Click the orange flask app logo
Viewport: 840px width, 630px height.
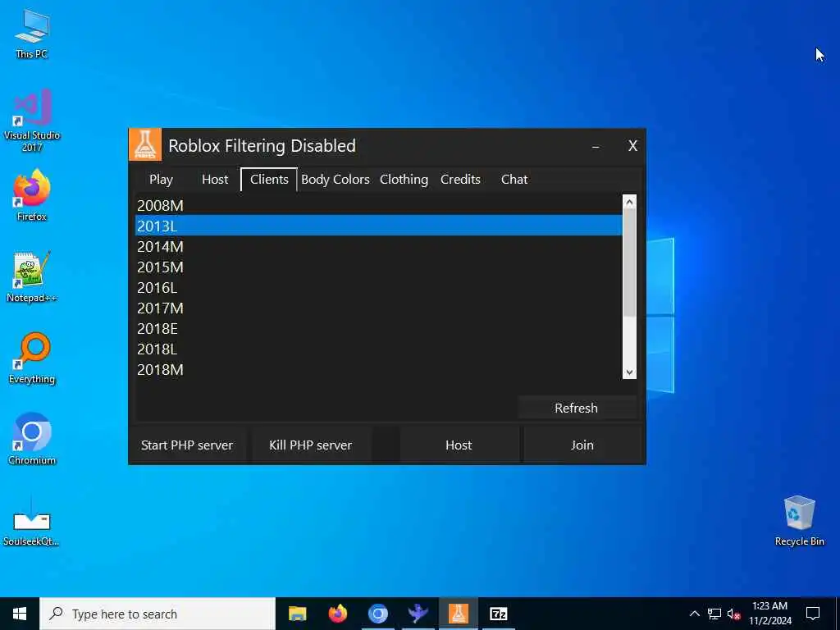[x=144, y=145]
